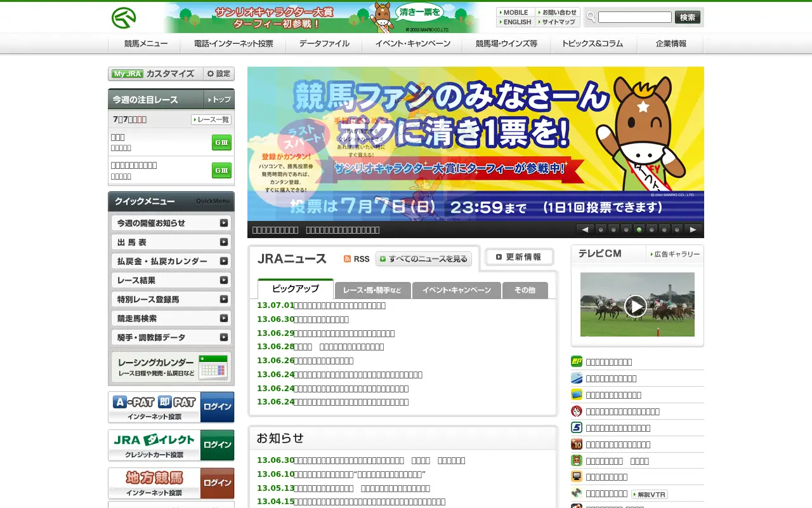Click the 解説VTR button
Image resolution: width=812 pixels, height=508 pixels.
coord(650,494)
